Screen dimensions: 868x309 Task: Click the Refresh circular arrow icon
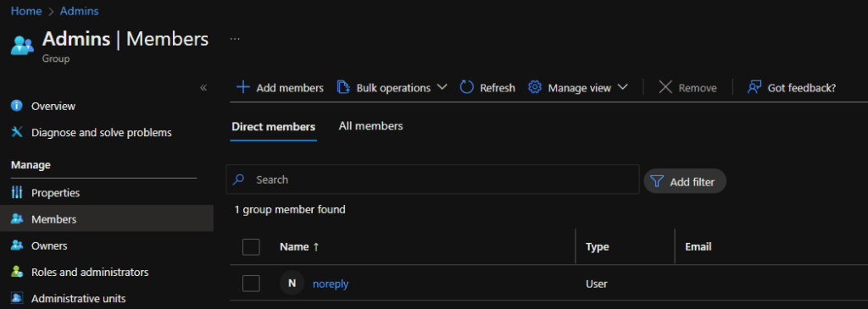467,88
